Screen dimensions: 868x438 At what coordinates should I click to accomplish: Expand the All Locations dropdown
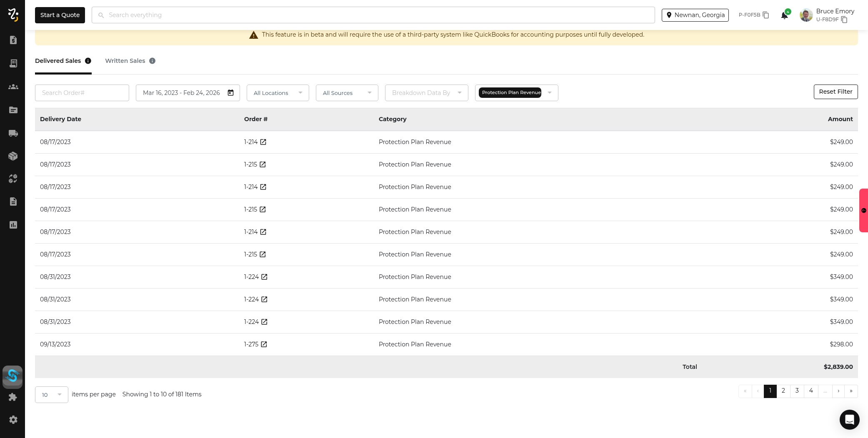278,93
